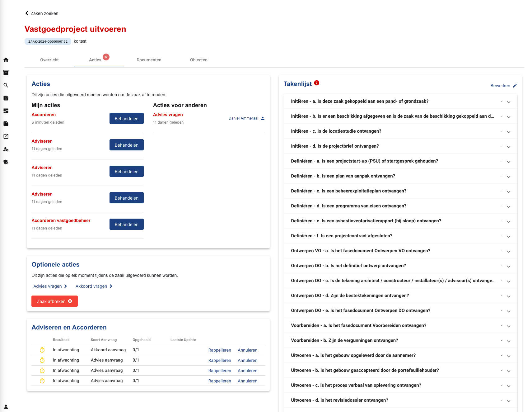Click the Laatste Update column header

[183, 340]
